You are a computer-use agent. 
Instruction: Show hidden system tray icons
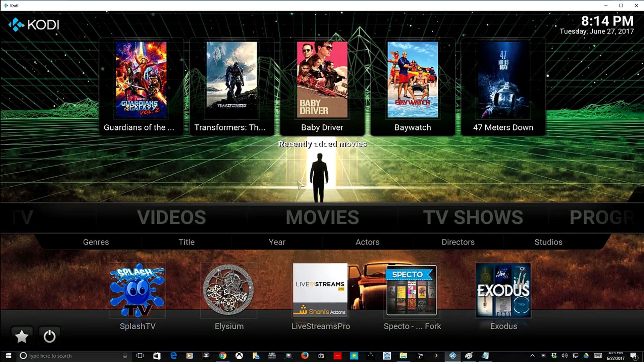532,356
